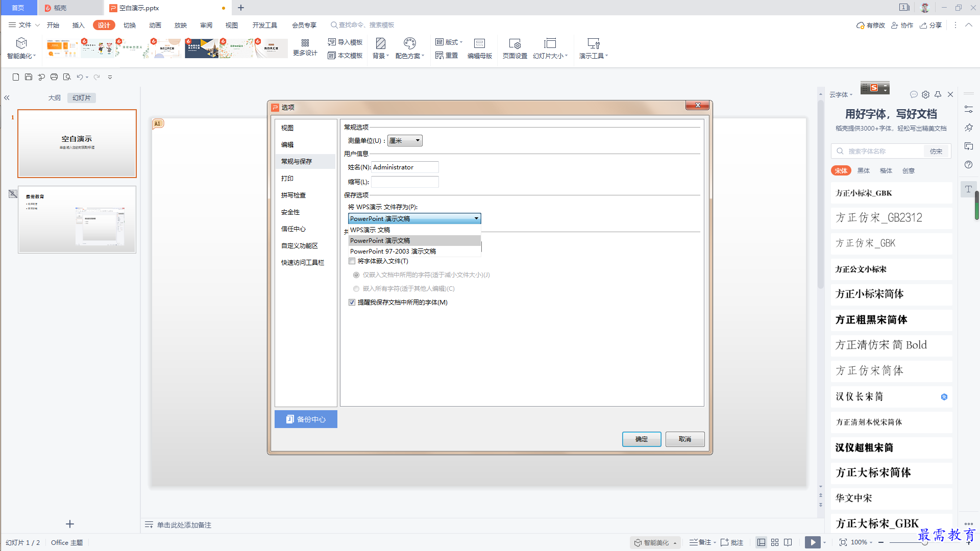Open 配色方案 color scheme palette
This screenshot has height=551, width=980.
(410, 48)
